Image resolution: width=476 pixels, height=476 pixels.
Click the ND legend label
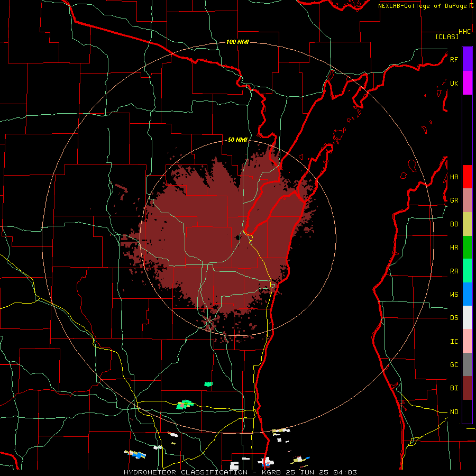click(x=454, y=411)
